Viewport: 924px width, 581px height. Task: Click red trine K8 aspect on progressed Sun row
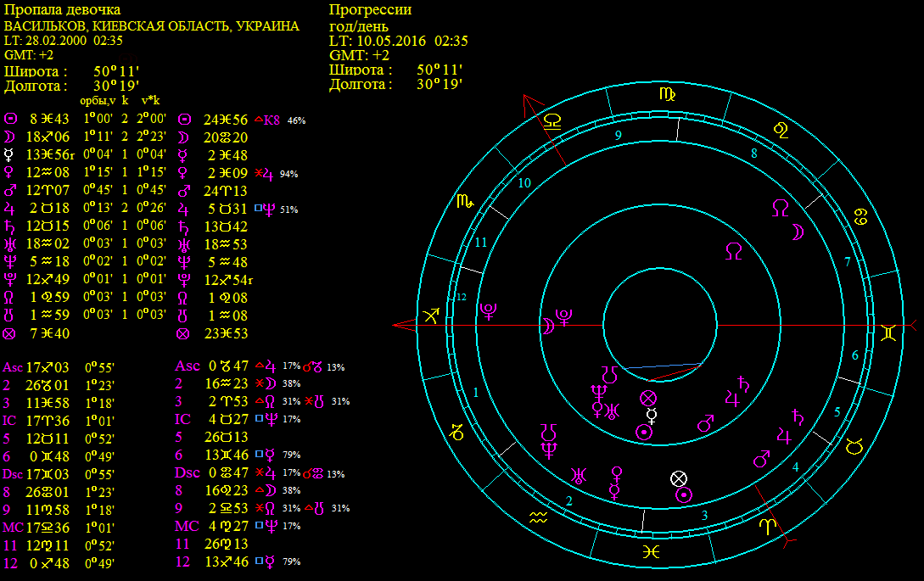[x=266, y=120]
